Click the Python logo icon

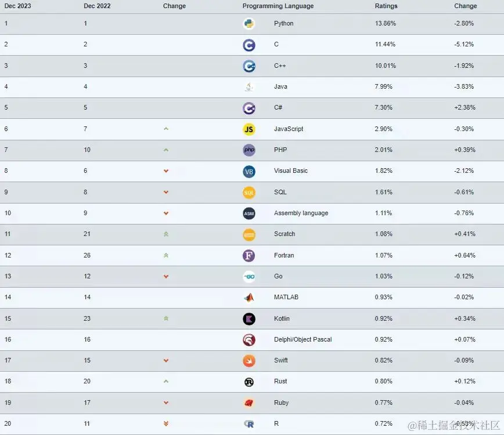click(249, 24)
